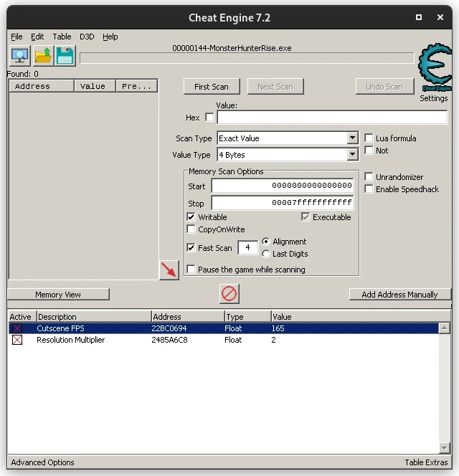Click the Undo Scan button
This screenshot has height=476, width=459.
pos(384,87)
